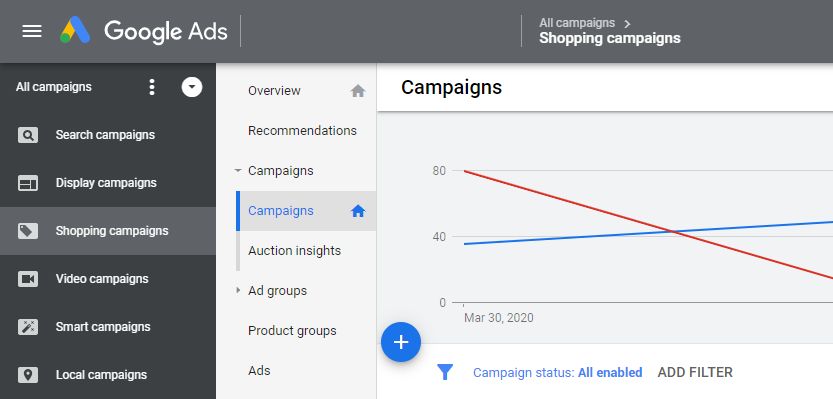Select Display campaigns in the sidebar
Image resolution: width=833 pixels, height=399 pixels.
(x=108, y=183)
